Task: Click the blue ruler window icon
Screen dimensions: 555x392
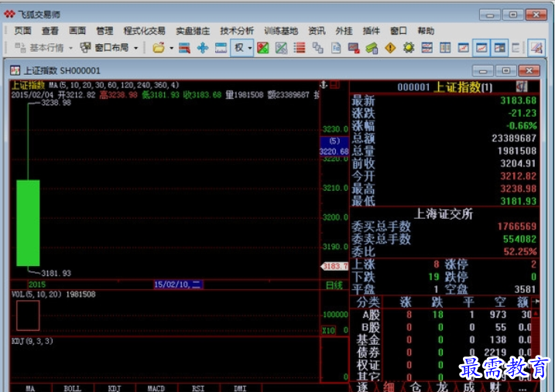Action: pyautogui.click(x=221, y=48)
